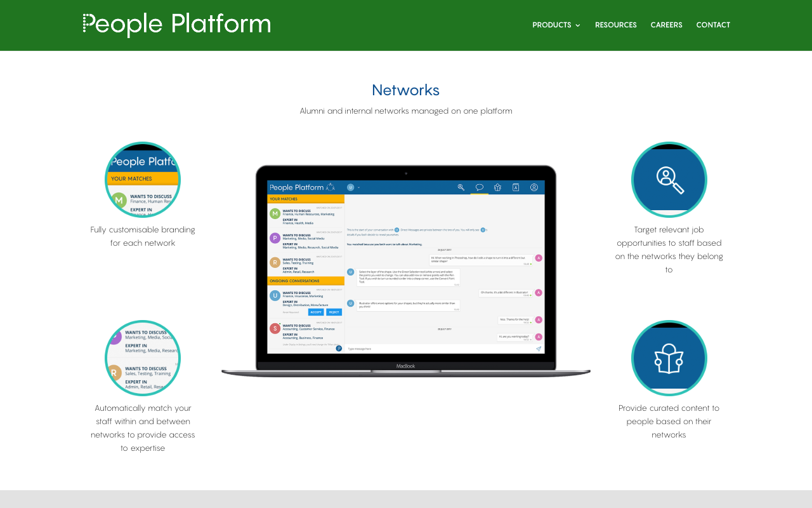Click the 'Fully customisable branding for each network' text
This screenshot has height=508, width=812.
point(143,236)
